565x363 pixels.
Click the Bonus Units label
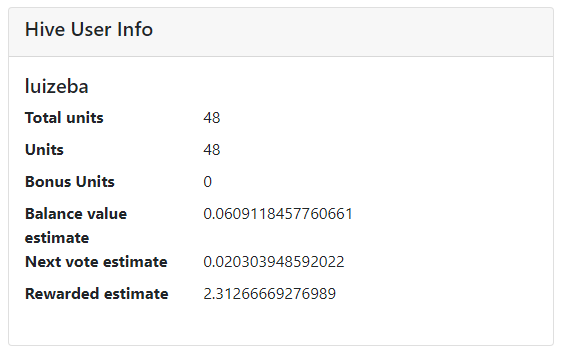[70, 182]
